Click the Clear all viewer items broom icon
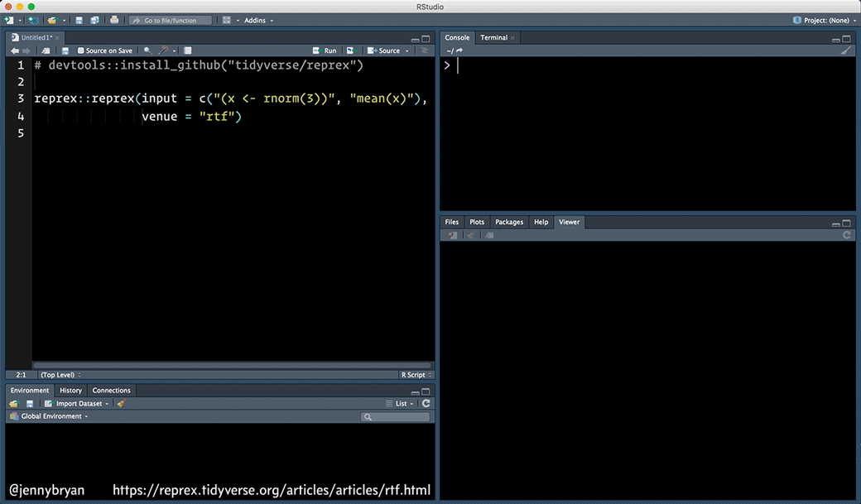The height and width of the screenshot is (504, 861). pos(470,235)
